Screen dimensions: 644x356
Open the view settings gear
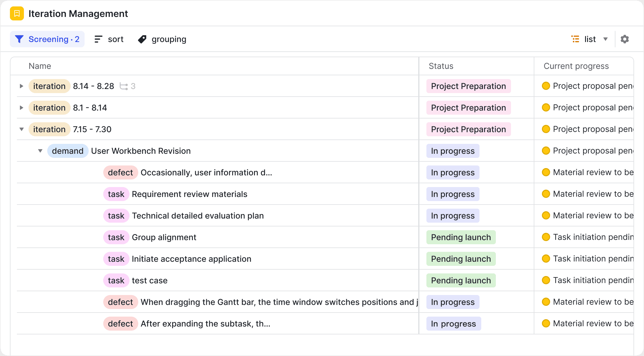624,39
